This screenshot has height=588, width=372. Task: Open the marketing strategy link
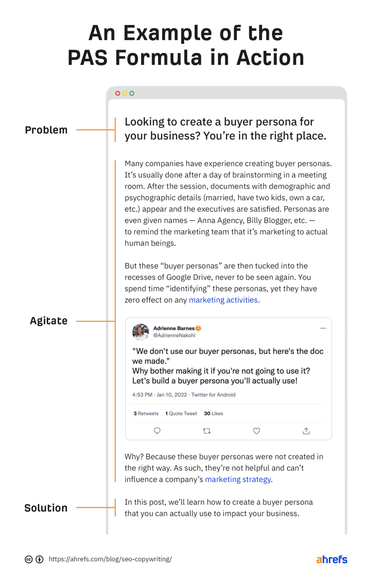238,479
